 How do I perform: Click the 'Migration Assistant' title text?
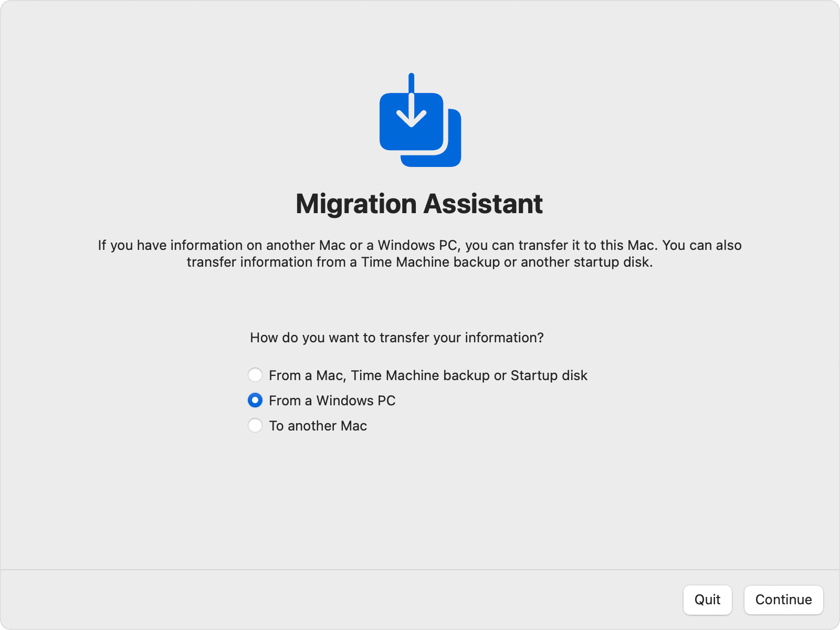click(419, 204)
